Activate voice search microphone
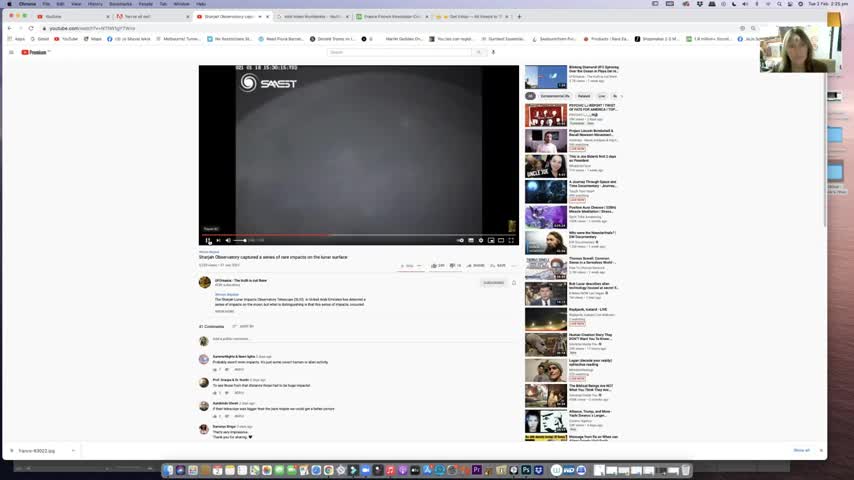Screen dimensions: 854x480 (x=493, y=52)
